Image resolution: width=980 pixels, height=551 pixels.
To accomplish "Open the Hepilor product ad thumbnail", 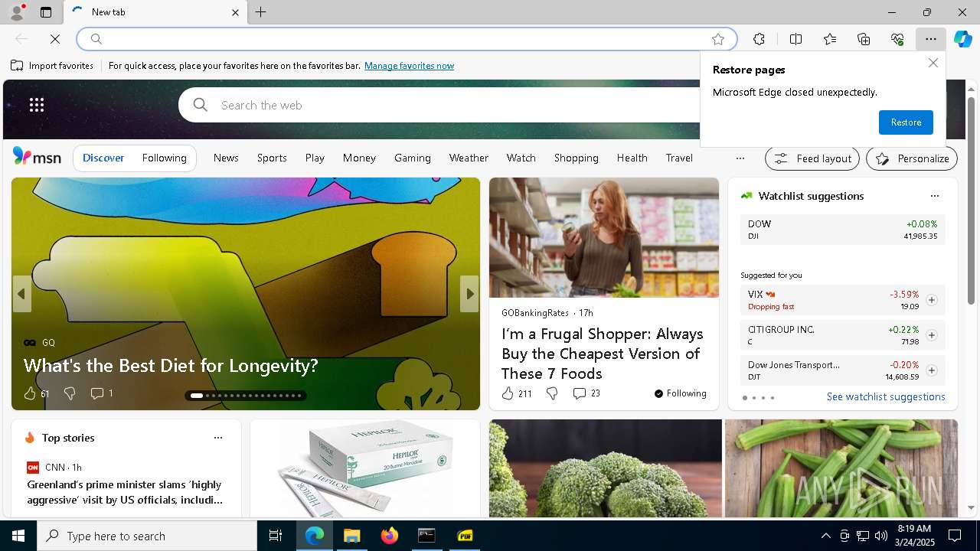I will 365,468.
